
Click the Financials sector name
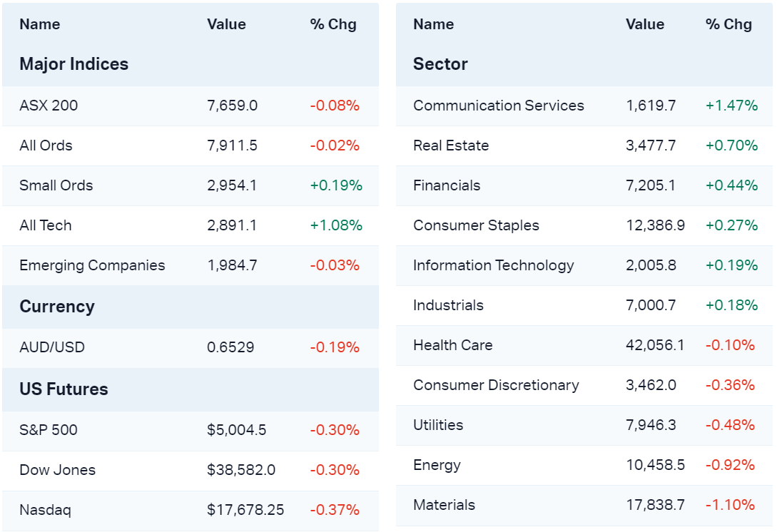[447, 185]
